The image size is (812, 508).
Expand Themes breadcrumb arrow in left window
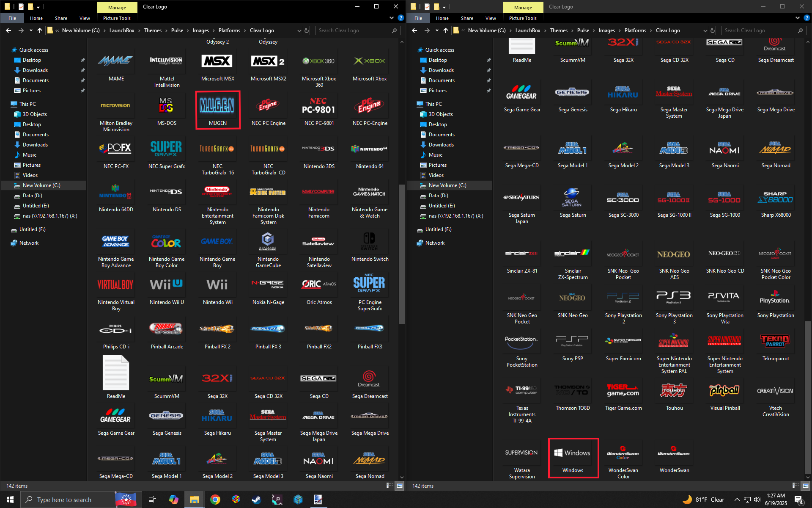click(166, 30)
